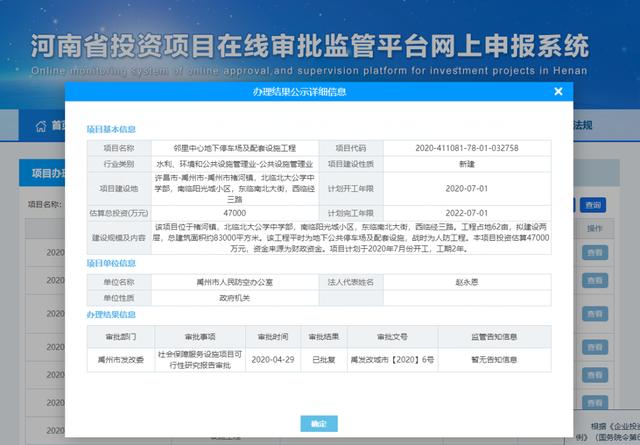Select unit type 政府机关

[235, 298]
